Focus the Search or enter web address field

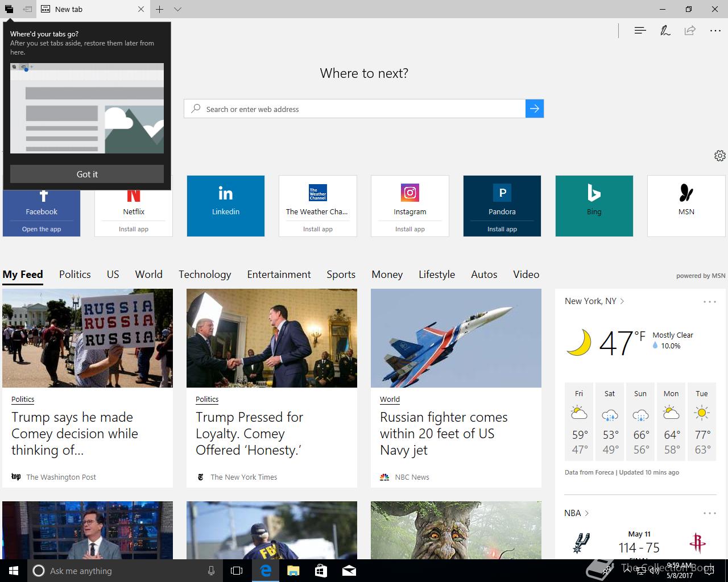point(355,109)
